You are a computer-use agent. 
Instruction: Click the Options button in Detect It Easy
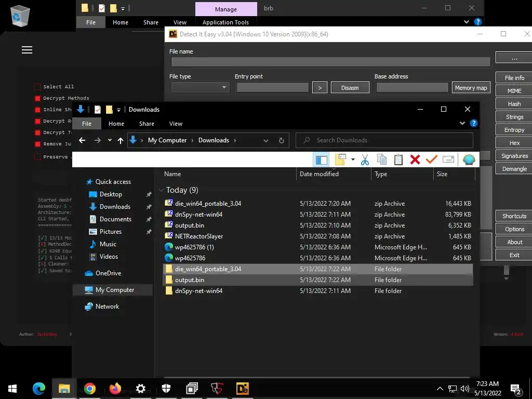pos(514,229)
